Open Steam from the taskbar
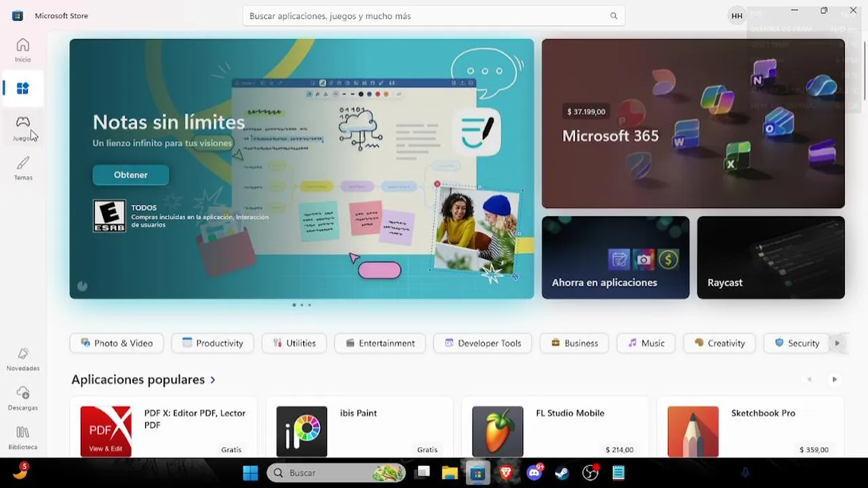This screenshot has height=488, width=868. (562, 472)
